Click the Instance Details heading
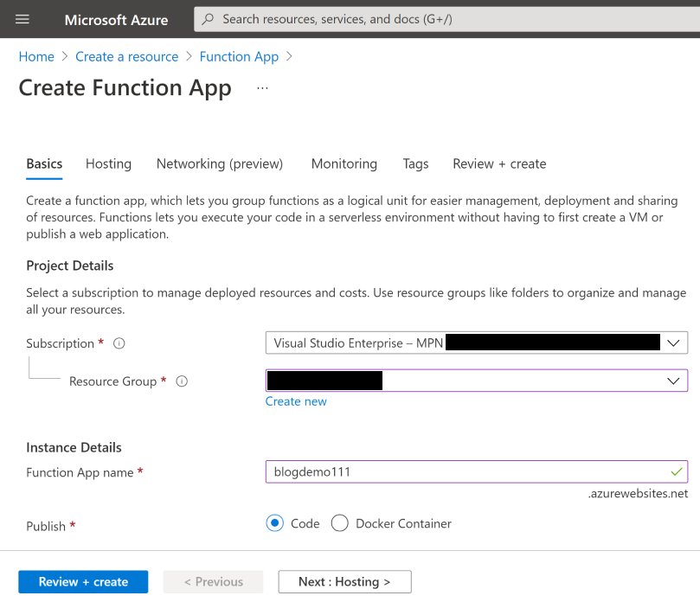The height and width of the screenshot is (602, 700). pyautogui.click(x=74, y=447)
